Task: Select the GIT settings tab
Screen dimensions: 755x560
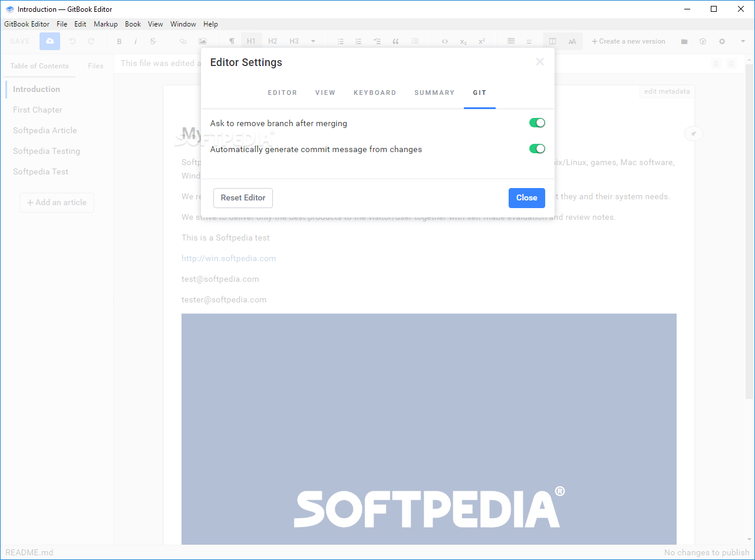Action: [480, 93]
